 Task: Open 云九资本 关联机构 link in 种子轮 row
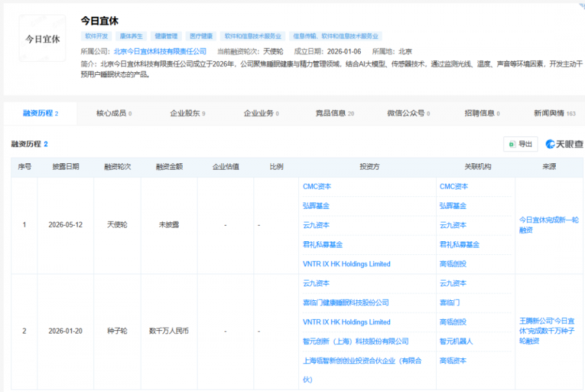(x=453, y=283)
